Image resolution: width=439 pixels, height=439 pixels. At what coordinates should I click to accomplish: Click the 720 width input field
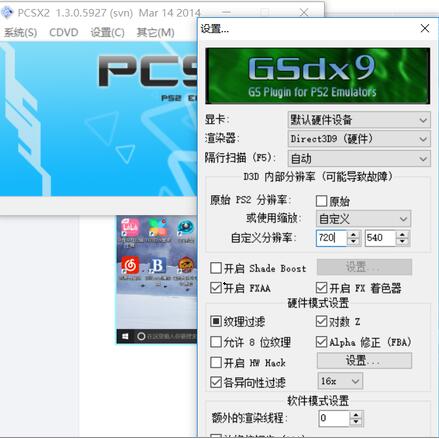[x=332, y=238]
